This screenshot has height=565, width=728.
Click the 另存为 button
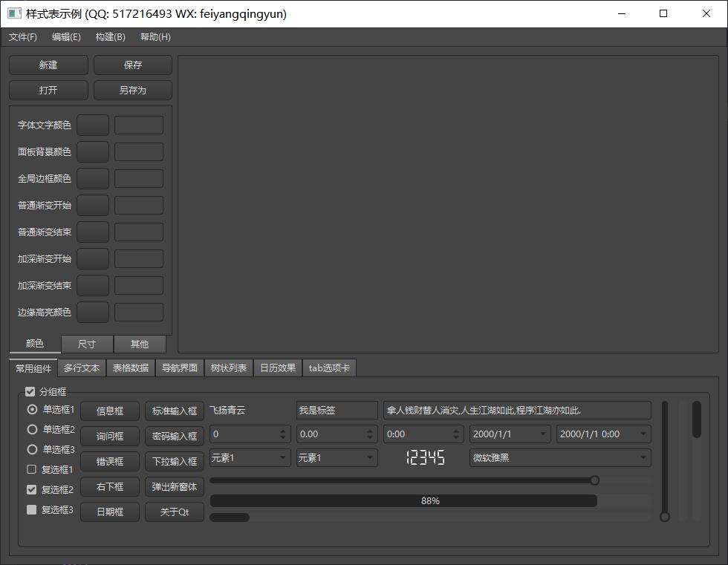[x=133, y=91]
